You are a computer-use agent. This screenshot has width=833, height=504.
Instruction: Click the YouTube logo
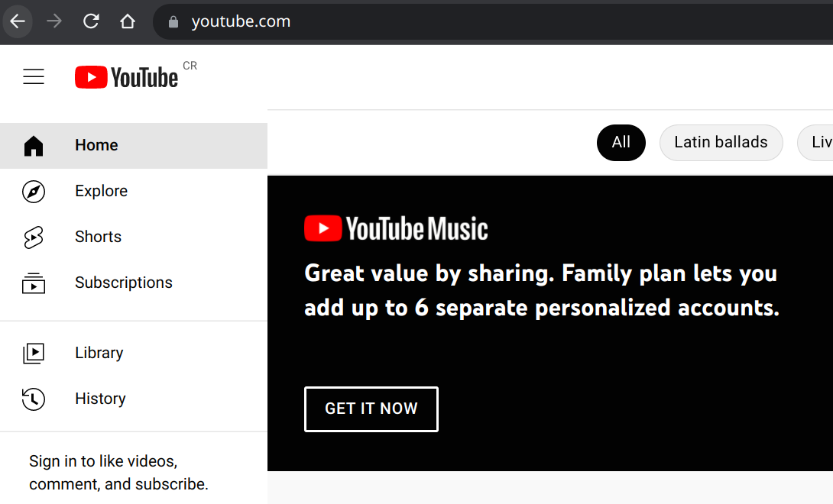126,78
